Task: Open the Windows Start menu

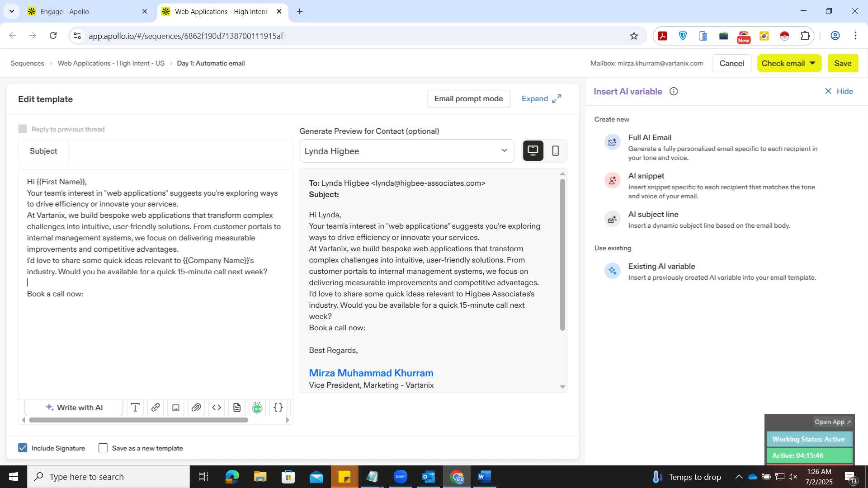Action: click(x=13, y=477)
